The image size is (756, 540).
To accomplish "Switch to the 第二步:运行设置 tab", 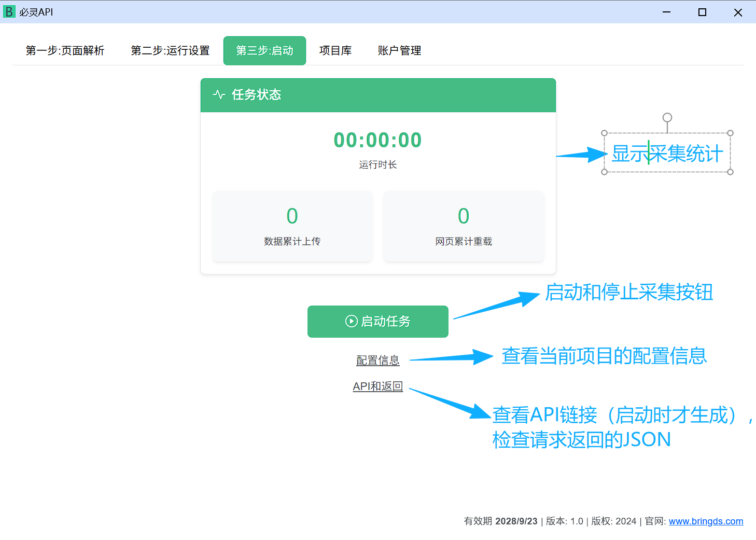I will (x=171, y=50).
